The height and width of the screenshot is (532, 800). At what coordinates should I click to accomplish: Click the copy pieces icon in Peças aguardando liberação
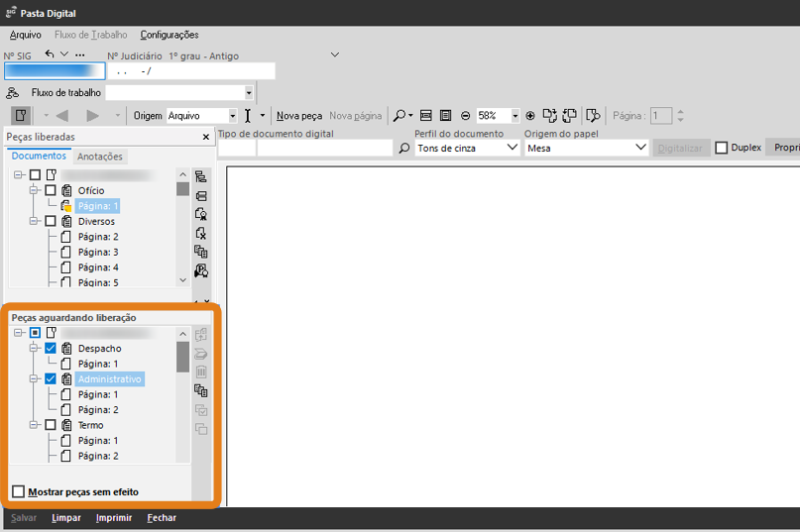tap(201, 391)
